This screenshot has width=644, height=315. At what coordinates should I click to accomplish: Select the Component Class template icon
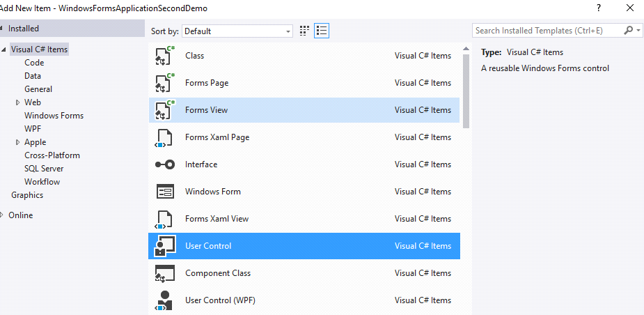point(165,273)
